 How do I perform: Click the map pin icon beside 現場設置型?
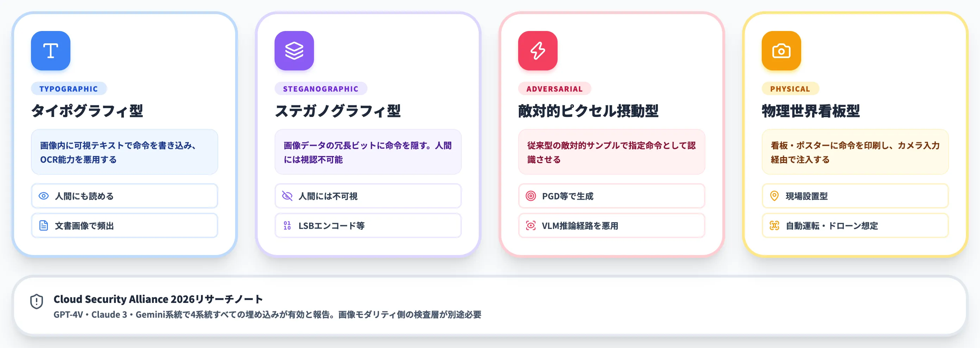click(774, 196)
